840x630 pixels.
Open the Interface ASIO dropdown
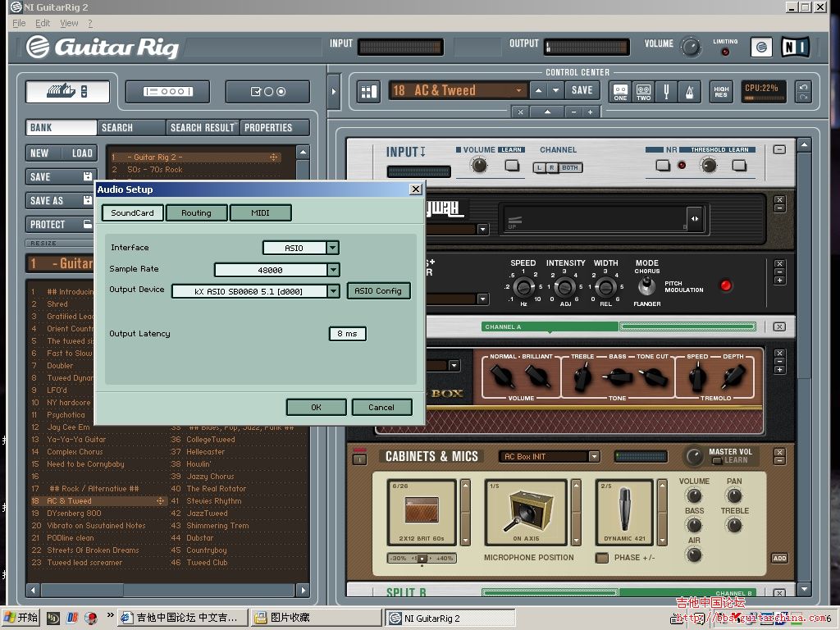[332, 248]
